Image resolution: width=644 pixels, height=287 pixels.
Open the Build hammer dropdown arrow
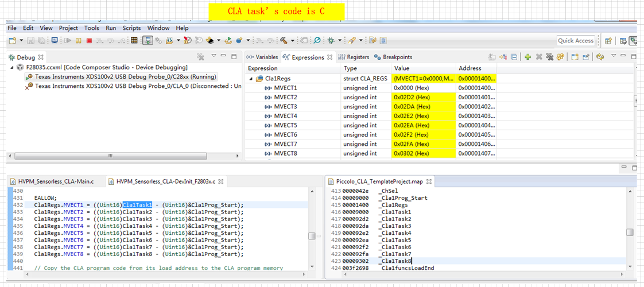(x=293, y=41)
